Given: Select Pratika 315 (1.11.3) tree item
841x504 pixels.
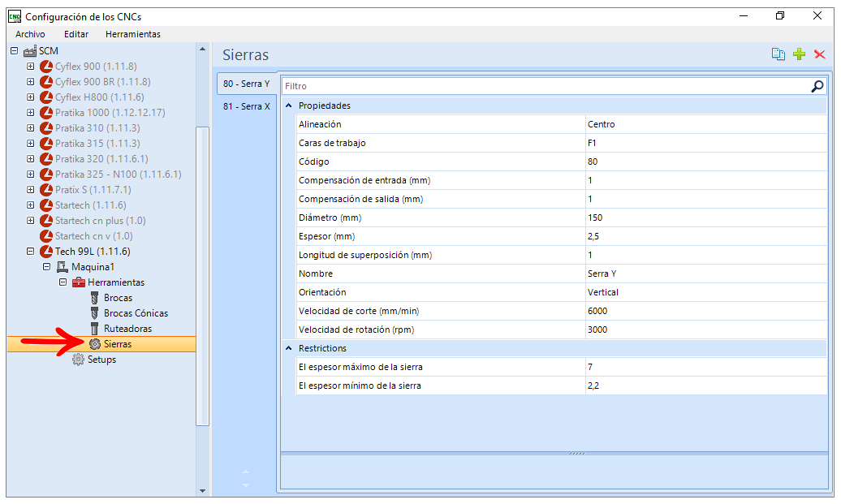Looking at the screenshot, I should [x=97, y=144].
